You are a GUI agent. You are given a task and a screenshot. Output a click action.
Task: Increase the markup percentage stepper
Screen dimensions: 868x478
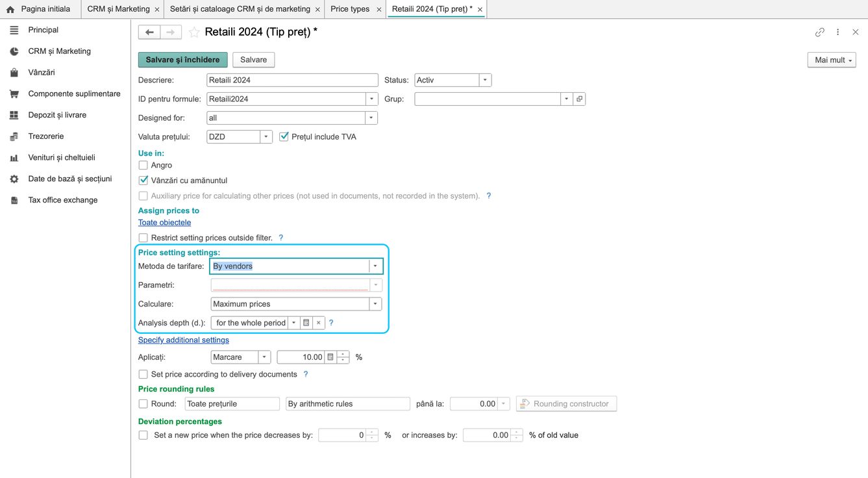343,354
